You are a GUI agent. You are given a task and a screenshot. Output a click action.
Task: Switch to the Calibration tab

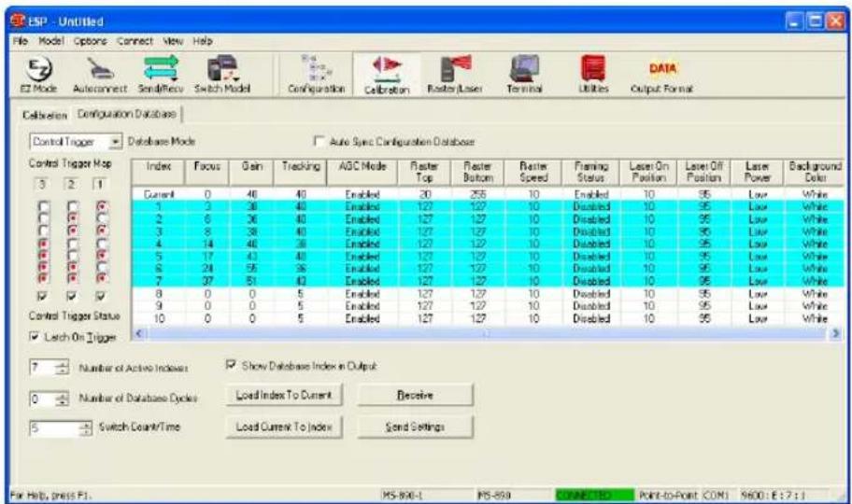[x=45, y=115]
